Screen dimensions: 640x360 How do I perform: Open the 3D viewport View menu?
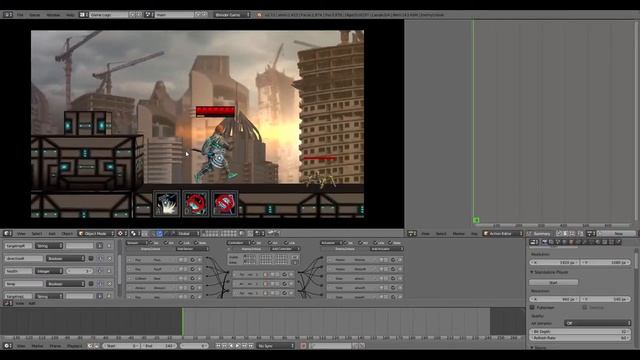[21, 233]
